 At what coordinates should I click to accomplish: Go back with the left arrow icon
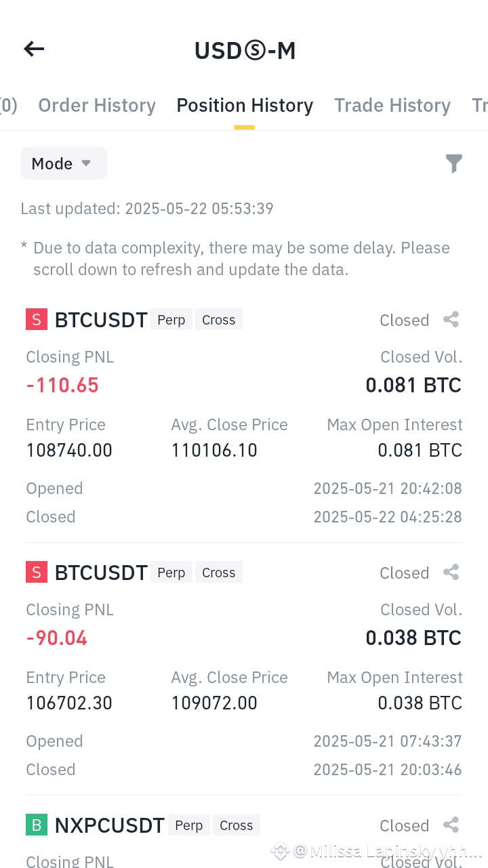[x=34, y=49]
